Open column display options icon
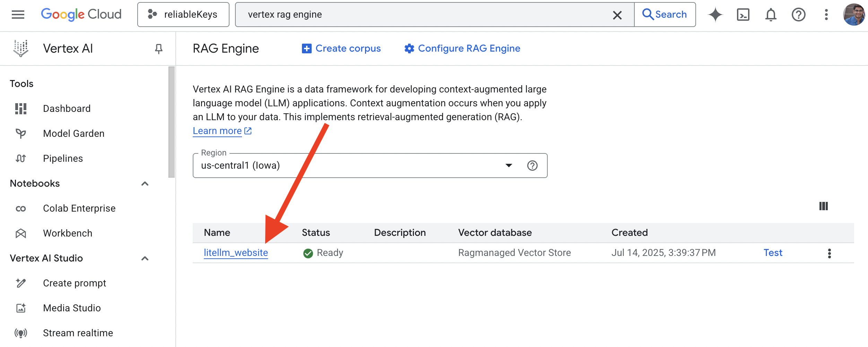 point(823,206)
